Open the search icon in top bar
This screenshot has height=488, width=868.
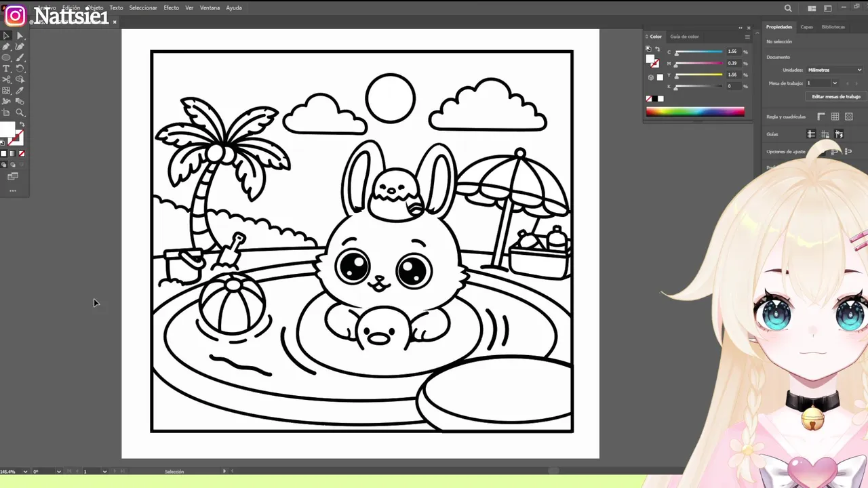(788, 8)
